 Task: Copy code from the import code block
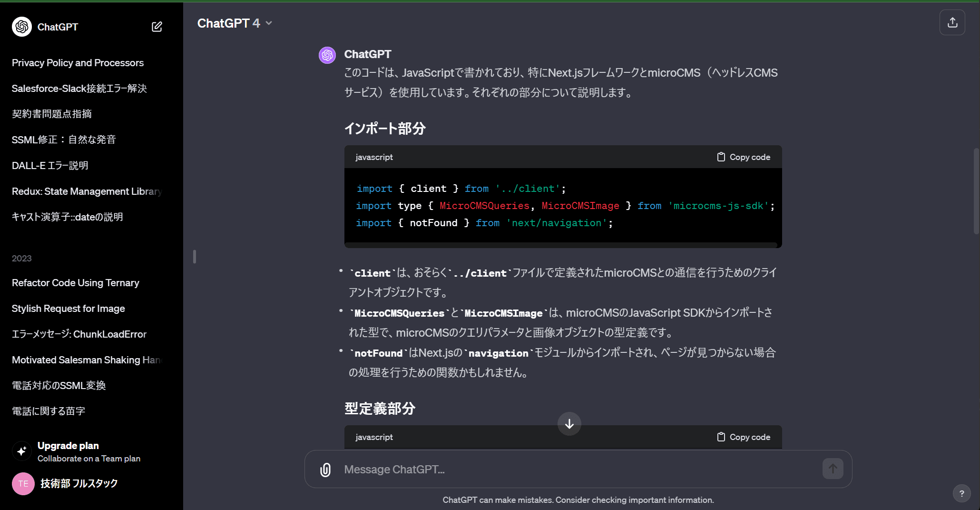pyautogui.click(x=744, y=157)
